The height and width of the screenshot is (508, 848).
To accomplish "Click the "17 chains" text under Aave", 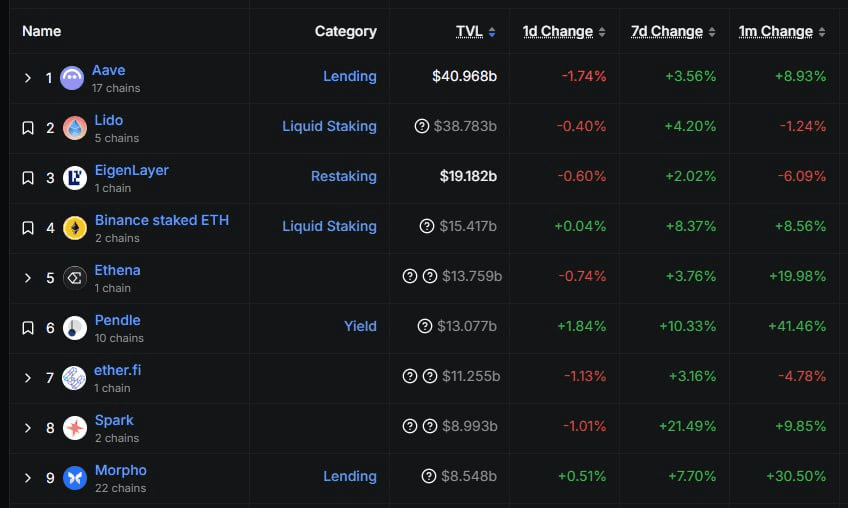I will click(116, 88).
